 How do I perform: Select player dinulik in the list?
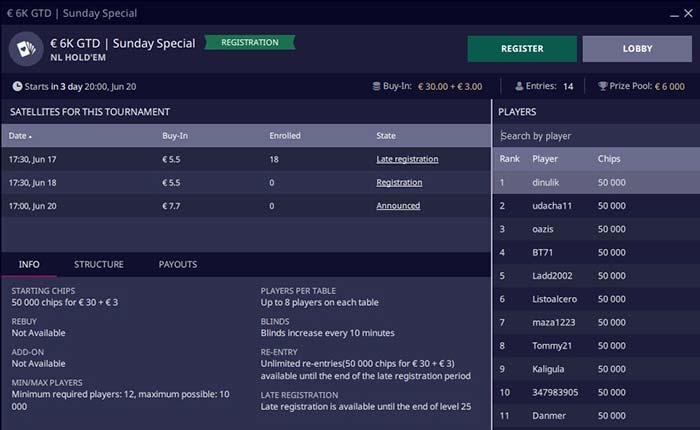coord(596,182)
